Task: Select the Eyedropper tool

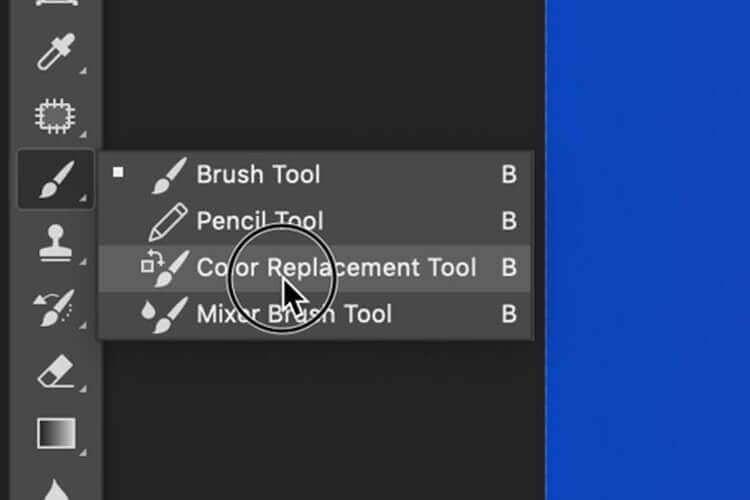Action: [x=52, y=51]
